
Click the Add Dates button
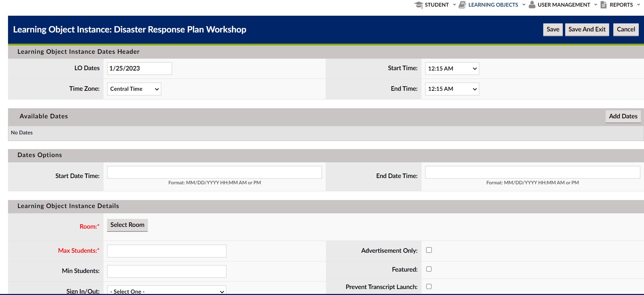[623, 116]
